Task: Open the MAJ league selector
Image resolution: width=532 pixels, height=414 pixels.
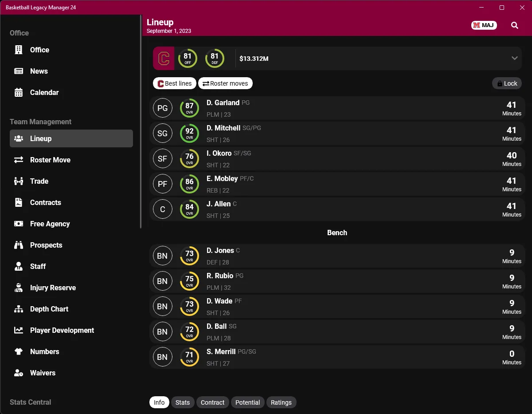Action: 484,25
